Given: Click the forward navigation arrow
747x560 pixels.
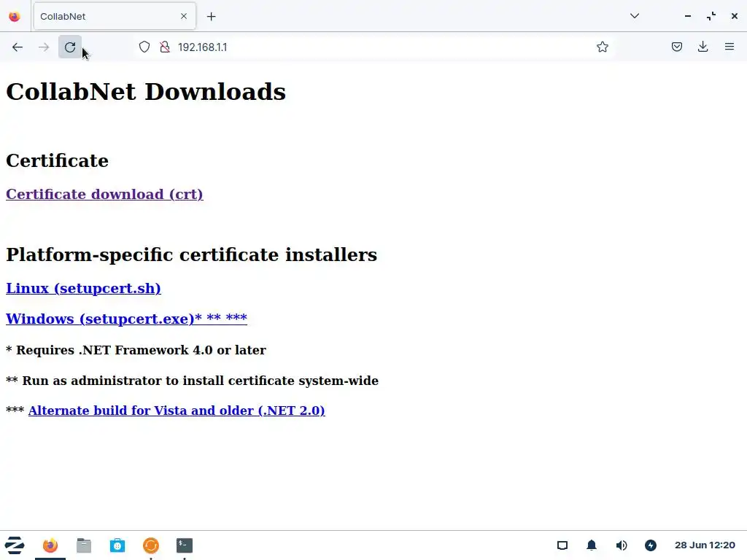Looking at the screenshot, I should (44, 47).
